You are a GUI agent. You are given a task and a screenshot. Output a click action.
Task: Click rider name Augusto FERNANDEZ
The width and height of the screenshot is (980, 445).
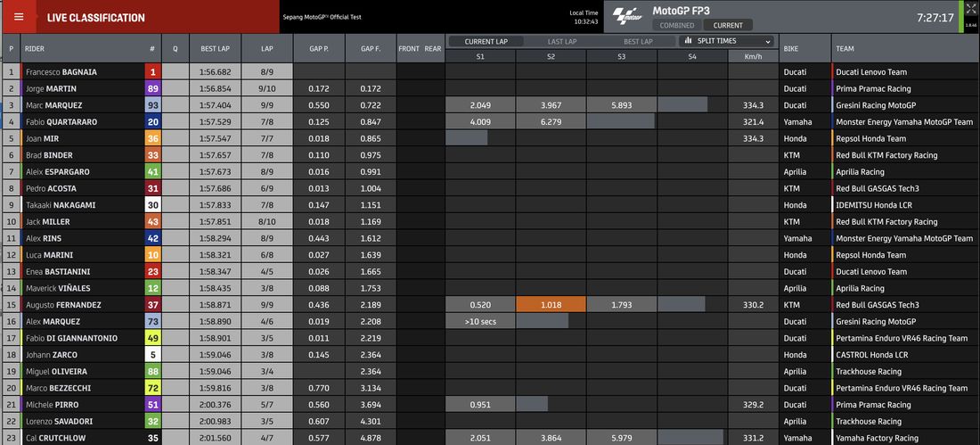point(63,305)
